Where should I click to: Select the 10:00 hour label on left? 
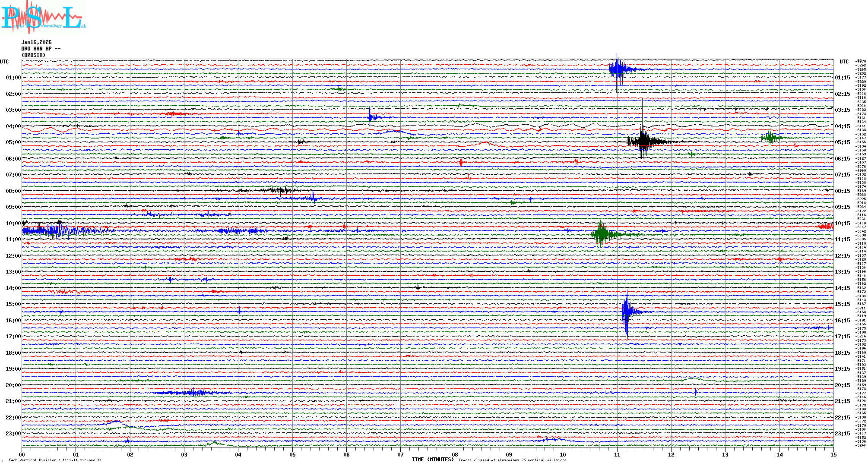tap(13, 224)
